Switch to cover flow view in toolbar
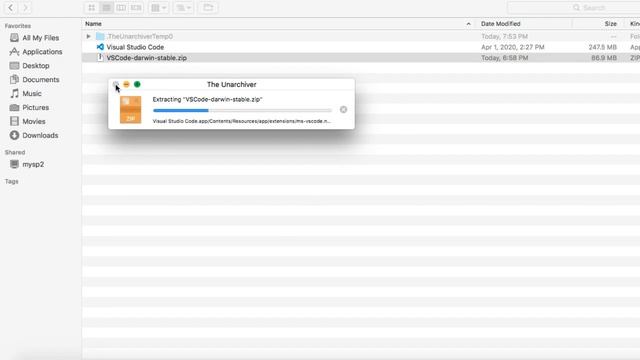Viewport: 640px width, 360px height. pos(136,8)
